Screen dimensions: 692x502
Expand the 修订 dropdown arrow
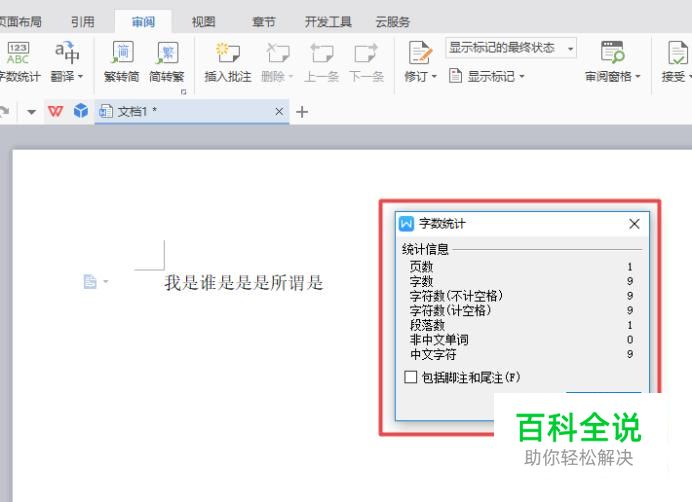coord(434,76)
